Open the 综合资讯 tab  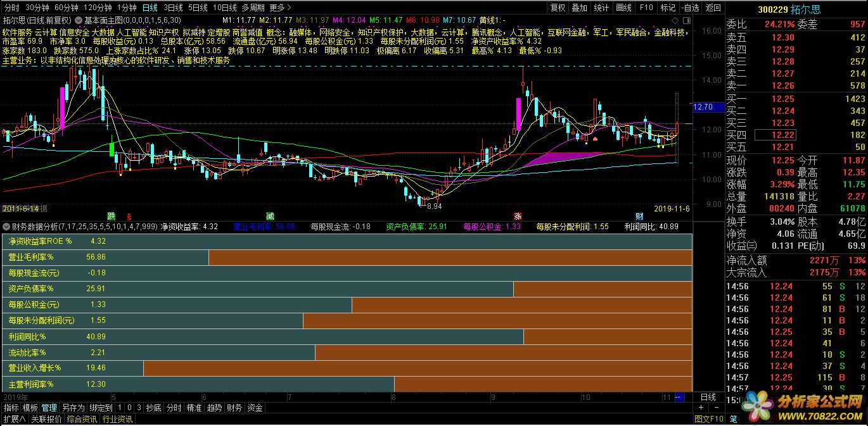pos(82,418)
